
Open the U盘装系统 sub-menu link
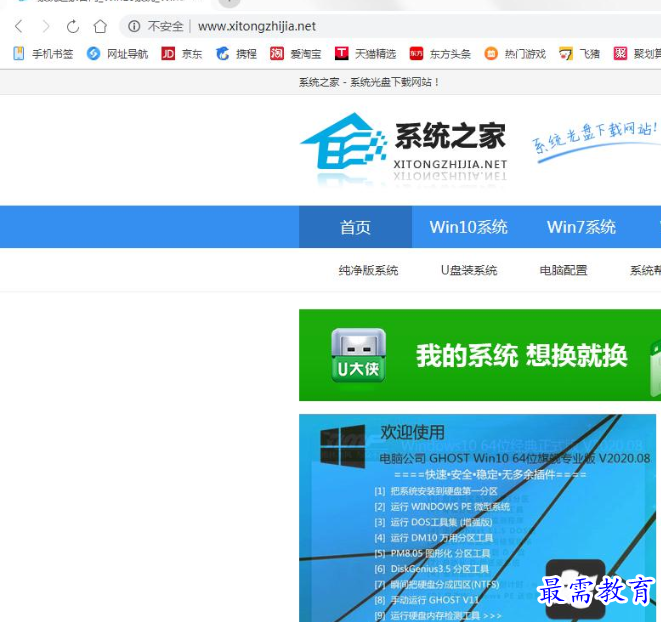[x=469, y=270]
